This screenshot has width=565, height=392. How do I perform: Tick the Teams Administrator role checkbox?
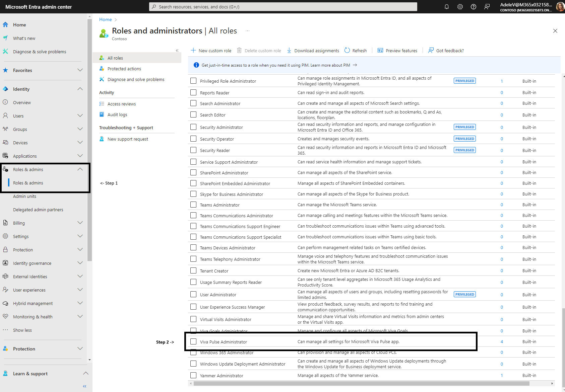point(193,205)
